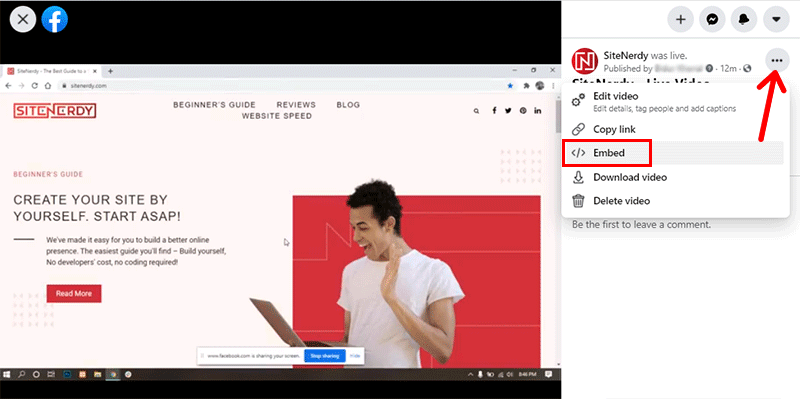The width and height of the screenshot is (800, 399).
Task: Go to Facebook home via logo
Action: coord(55,20)
